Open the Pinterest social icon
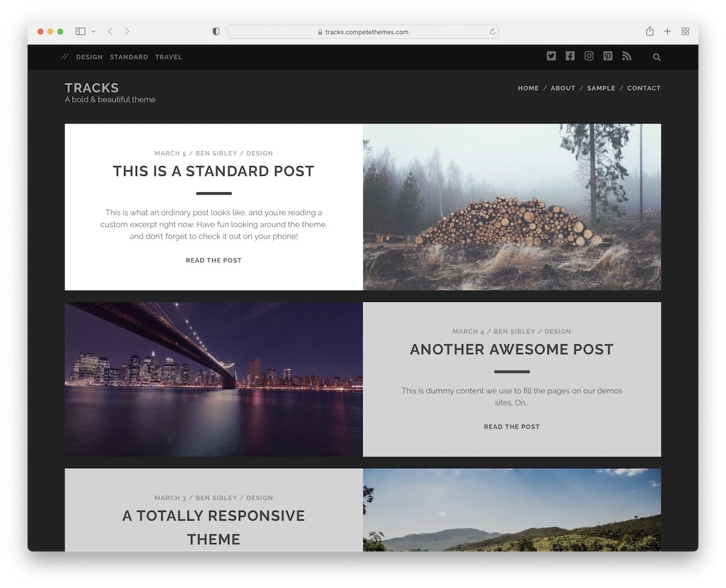The width and height of the screenshot is (726, 588). click(608, 56)
